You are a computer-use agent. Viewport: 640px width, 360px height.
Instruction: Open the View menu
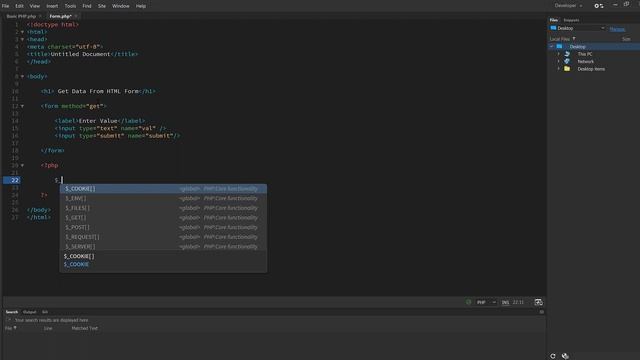pyautogui.click(x=35, y=6)
